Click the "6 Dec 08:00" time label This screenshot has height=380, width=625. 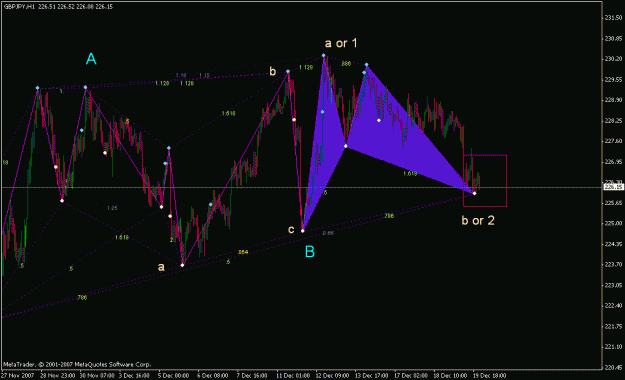tap(213, 376)
